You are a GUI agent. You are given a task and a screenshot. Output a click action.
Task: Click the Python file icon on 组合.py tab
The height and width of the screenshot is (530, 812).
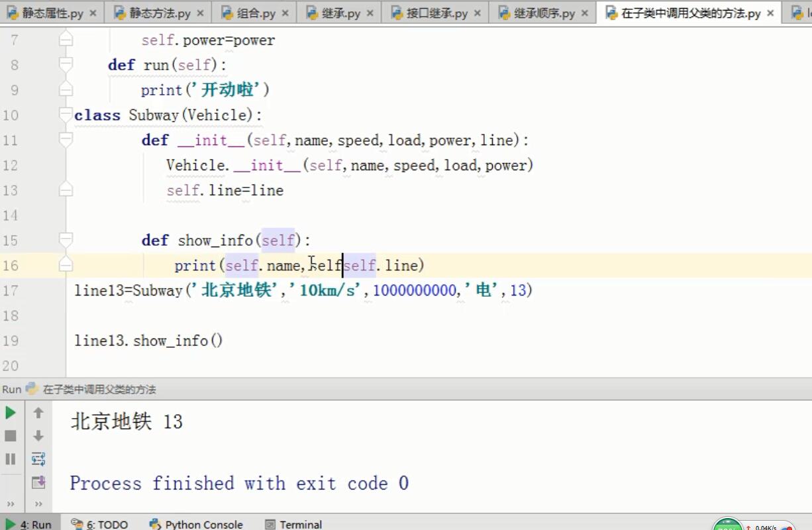(x=227, y=13)
